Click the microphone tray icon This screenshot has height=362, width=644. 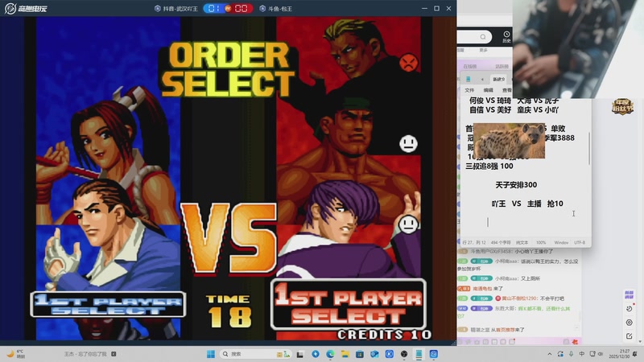[x=572, y=354]
